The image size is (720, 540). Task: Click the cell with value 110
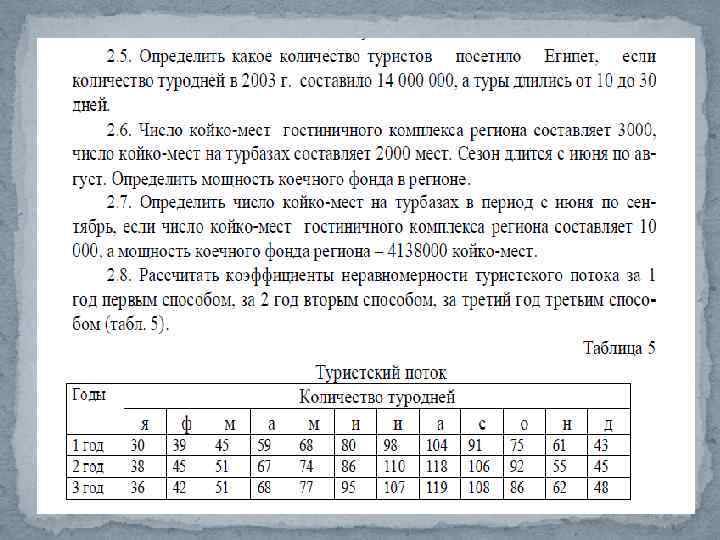click(x=394, y=466)
